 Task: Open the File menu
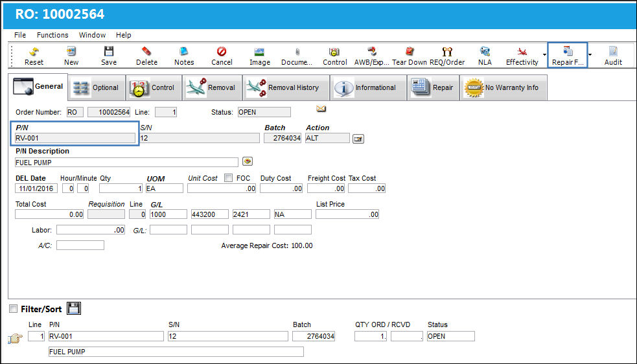(x=20, y=35)
